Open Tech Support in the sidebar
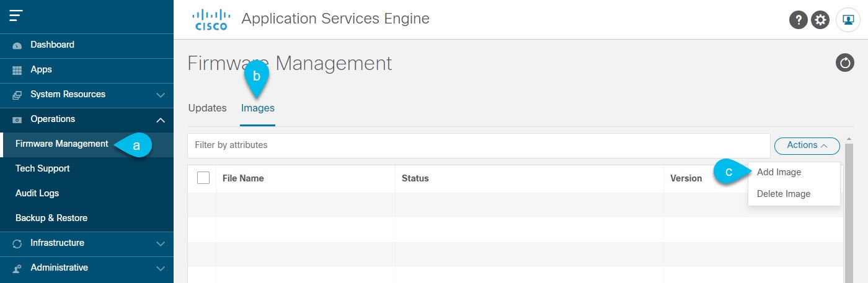Viewport: 868px width, 283px height. click(x=43, y=168)
